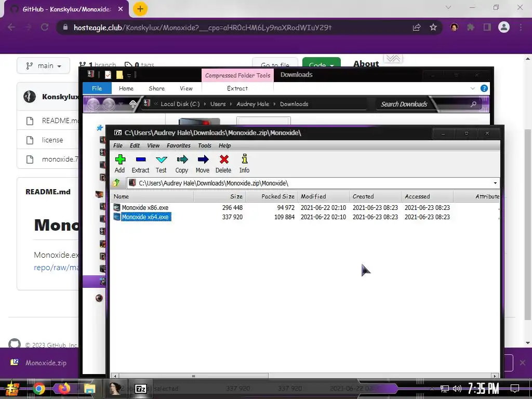Open the main branch dropdown on GitHub
The width and height of the screenshot is (532, 399).
pyautogui.click(x=44, y=65)
